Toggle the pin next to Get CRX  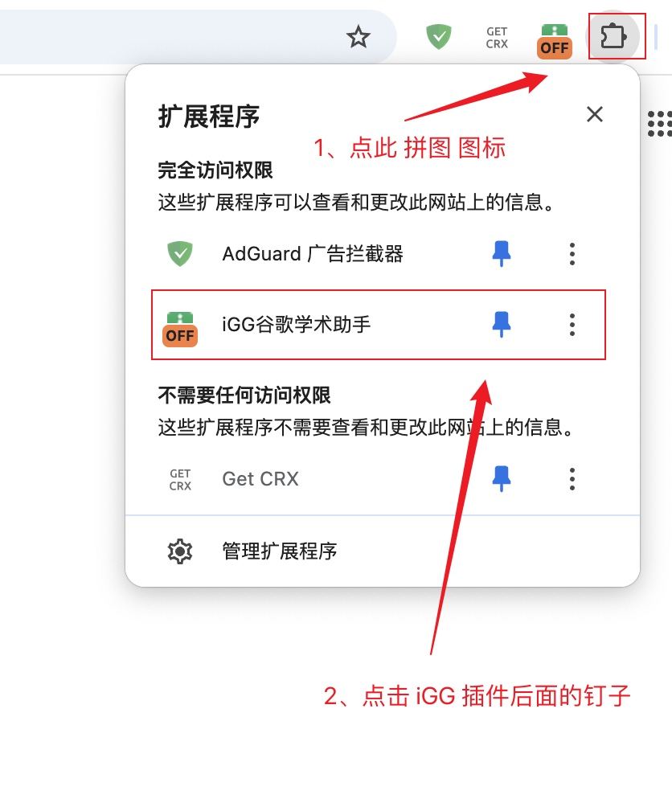(502, 478)
